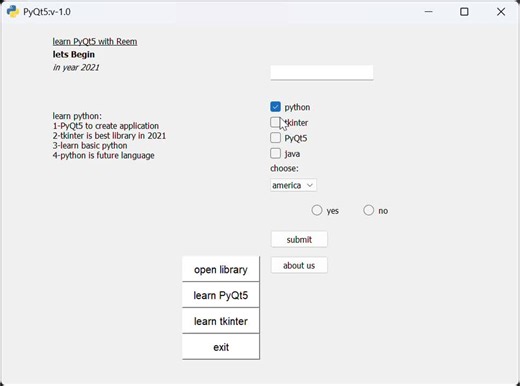Click the 'in year 2021' italic text

76,67
